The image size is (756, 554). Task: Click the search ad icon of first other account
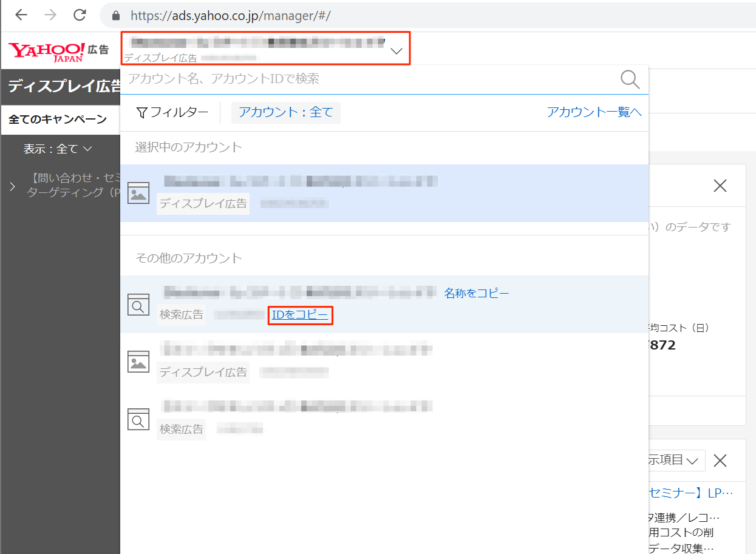pos(138,305)
